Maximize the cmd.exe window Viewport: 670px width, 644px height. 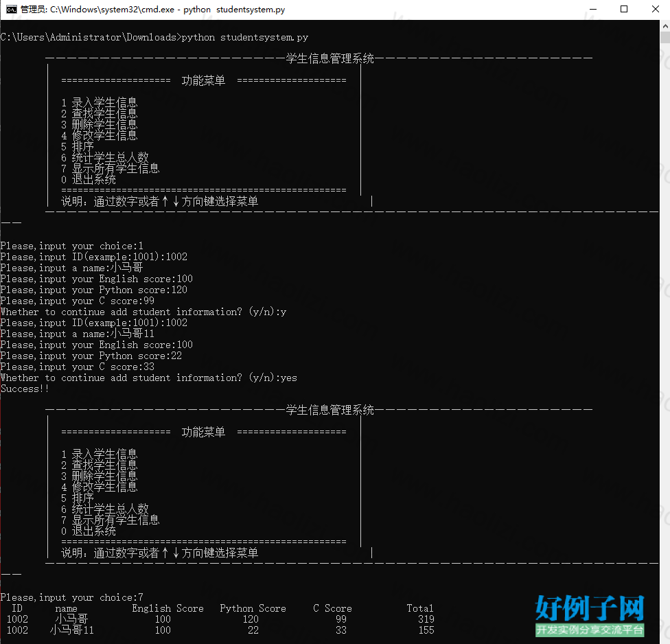[624, 10]
